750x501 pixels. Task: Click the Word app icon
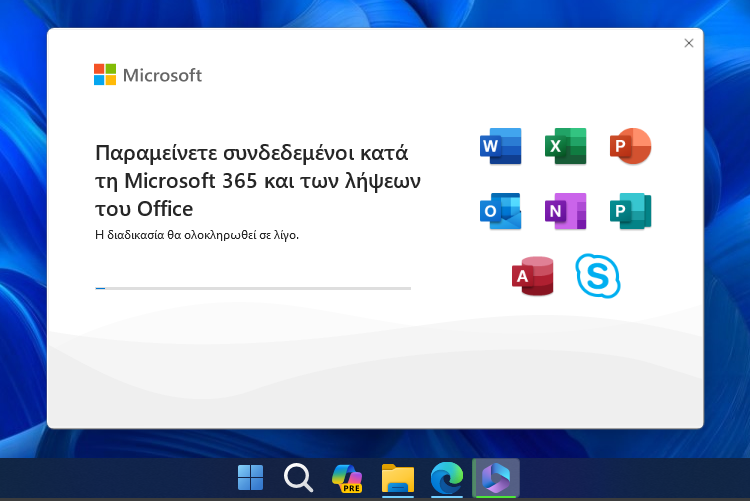pos(500,146)
